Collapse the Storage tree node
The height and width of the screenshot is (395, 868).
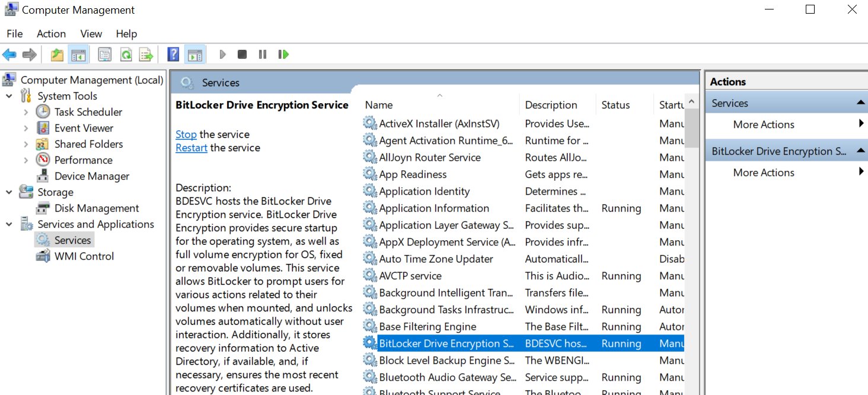point(9,192)
